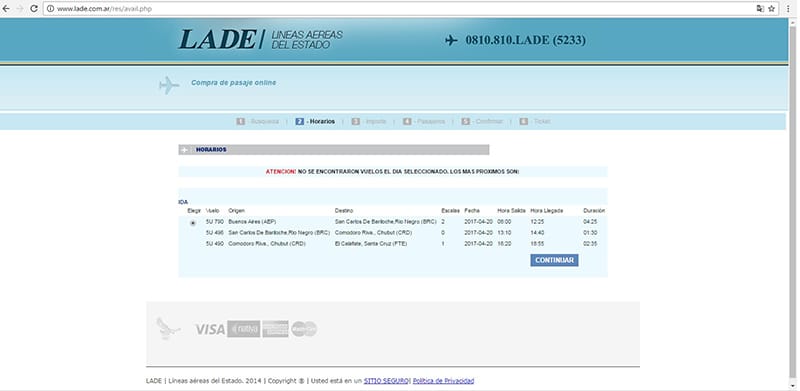Image resolution: width=800 pixels, height=391 pixels.
Task: Click the CONTINUAR button
Action: click(x=554, y=260)
